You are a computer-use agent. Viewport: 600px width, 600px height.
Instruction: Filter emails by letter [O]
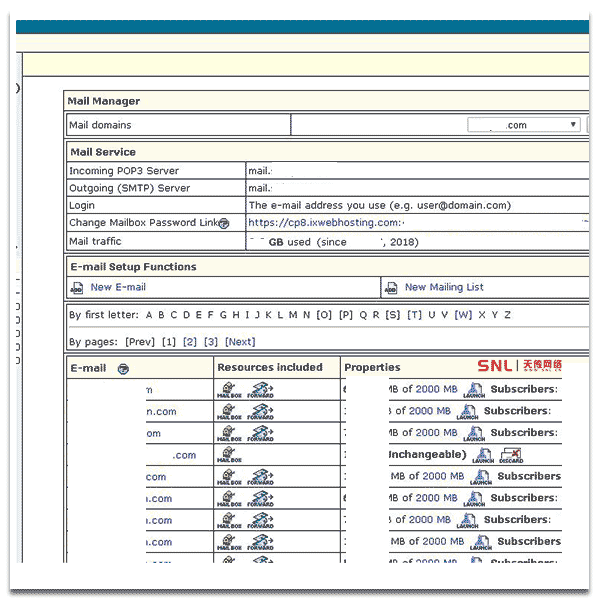tap(324, 315)
